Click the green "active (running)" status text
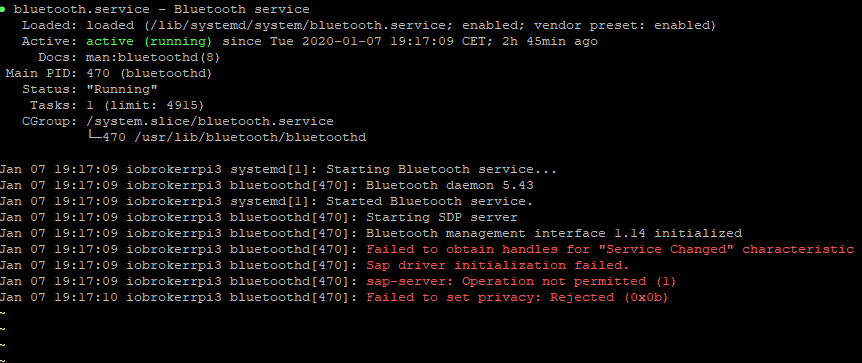The width and height of the screenshot is (862, 363). click(x=149, y=42)
